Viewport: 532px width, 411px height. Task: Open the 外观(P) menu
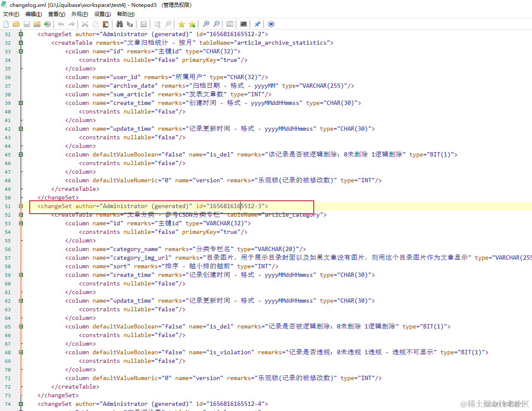(80, 14)
